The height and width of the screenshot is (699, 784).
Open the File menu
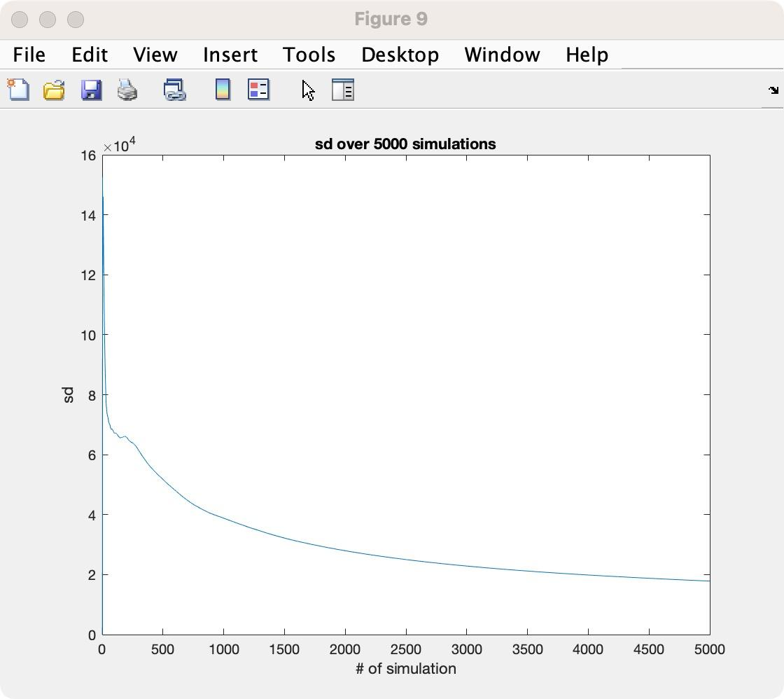pos(28,55)
